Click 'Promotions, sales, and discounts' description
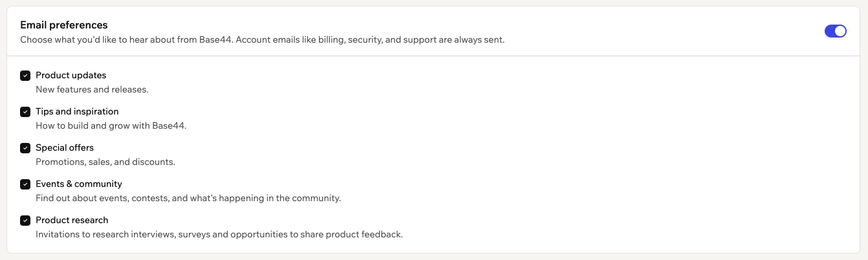The image size is (868, 260). (105, 162)
